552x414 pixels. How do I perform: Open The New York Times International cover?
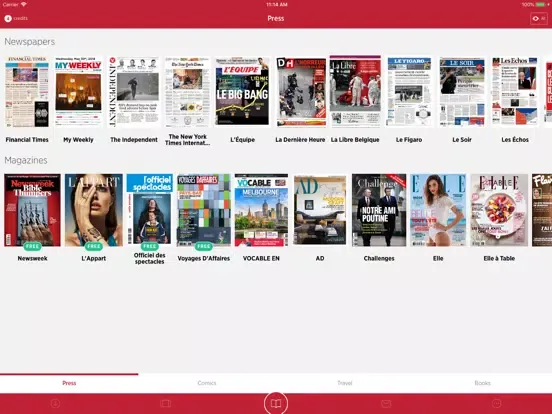188,92
